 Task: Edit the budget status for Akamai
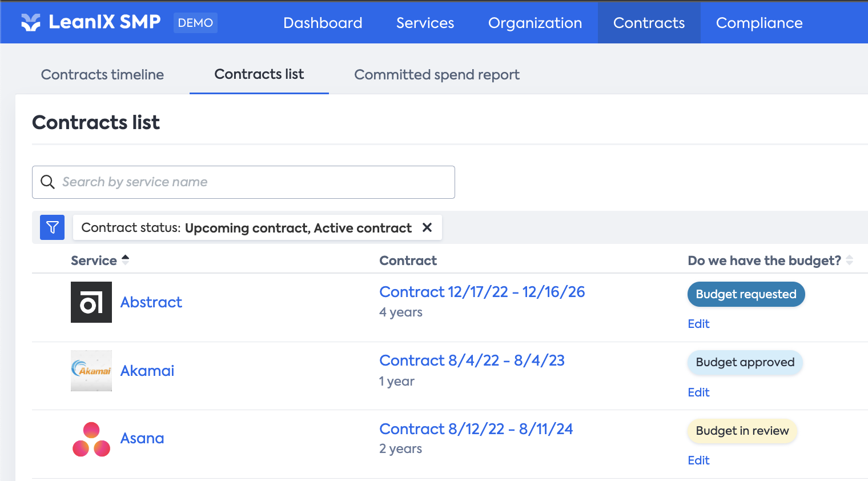pyautogui.click(x=698, y=392)
